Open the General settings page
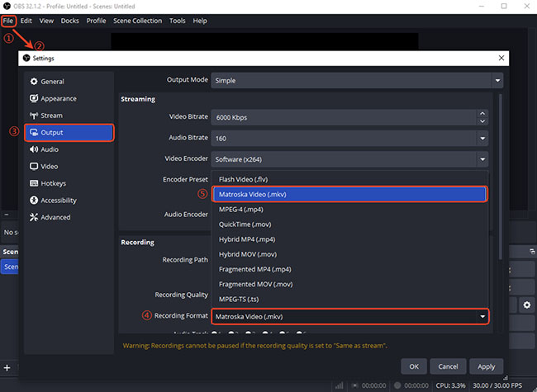The width and height of the screenshot is (537, 392). (x=69, y=82)
